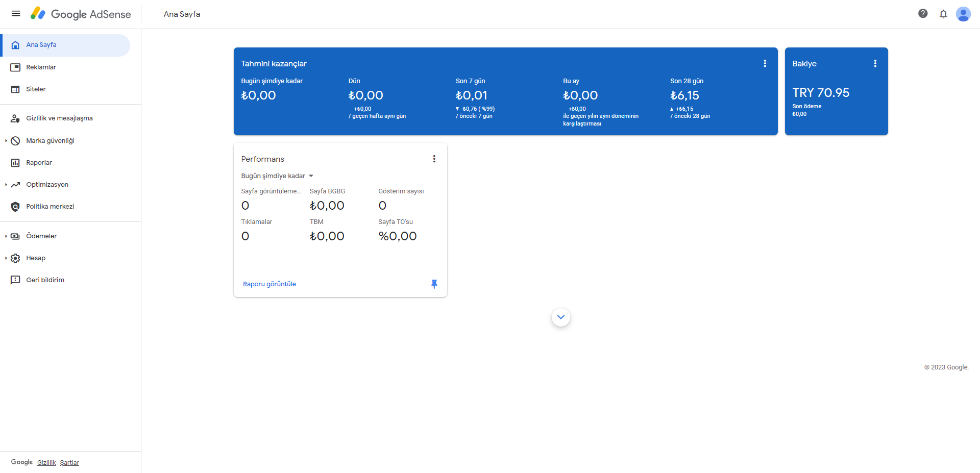Click the Politika merkezi shield icon
Screen dimensions: 980x473
(15, 207)
